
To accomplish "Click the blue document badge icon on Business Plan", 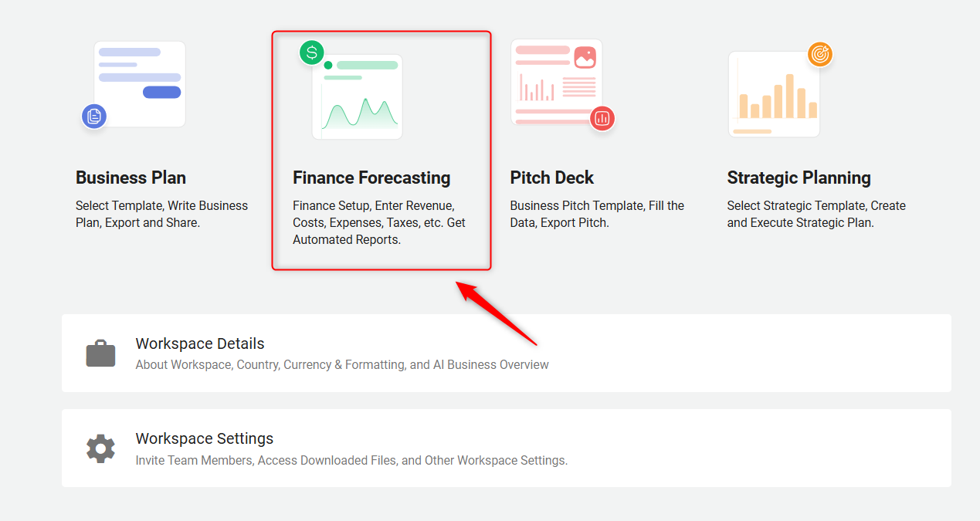I will [x=94, y=117].
